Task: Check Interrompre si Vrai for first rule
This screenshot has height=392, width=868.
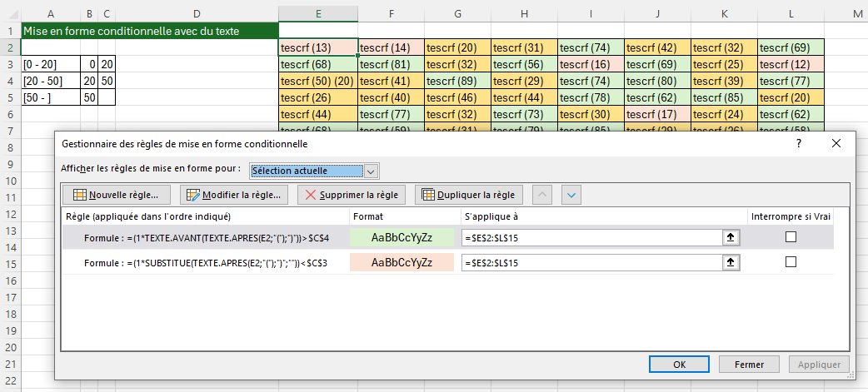Action: coord(791,237)
